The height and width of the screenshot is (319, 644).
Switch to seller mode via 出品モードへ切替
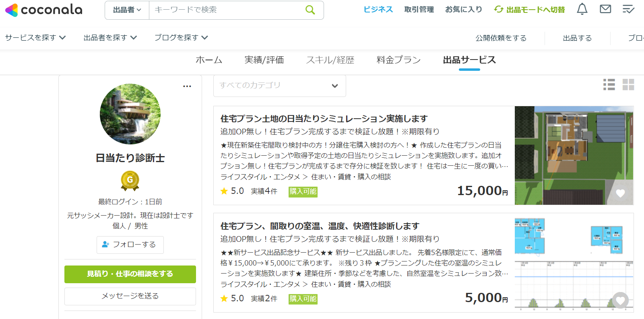530,10
